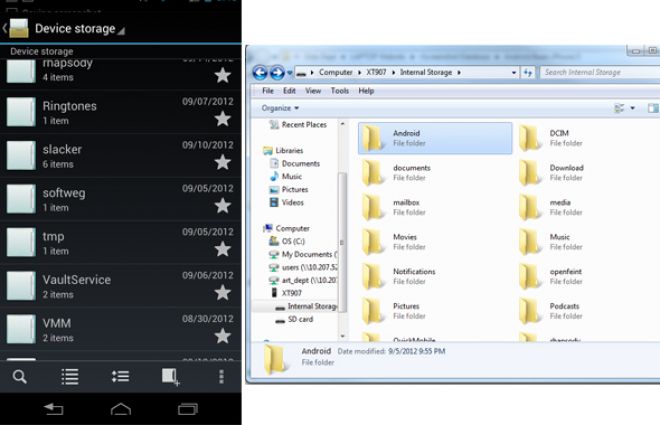Open the three-dot overflow menu

point(221,377)
